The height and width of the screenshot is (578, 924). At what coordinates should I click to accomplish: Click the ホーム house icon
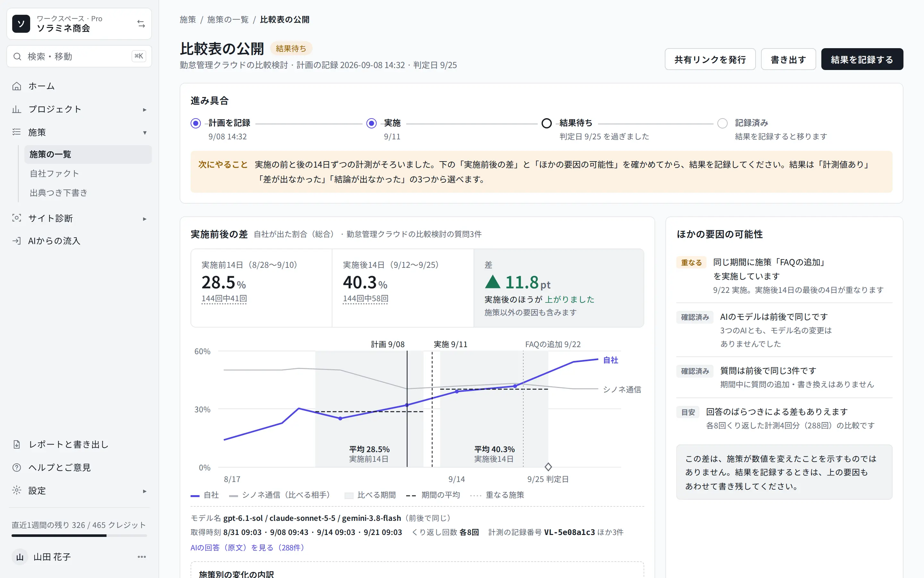point(16,86)
